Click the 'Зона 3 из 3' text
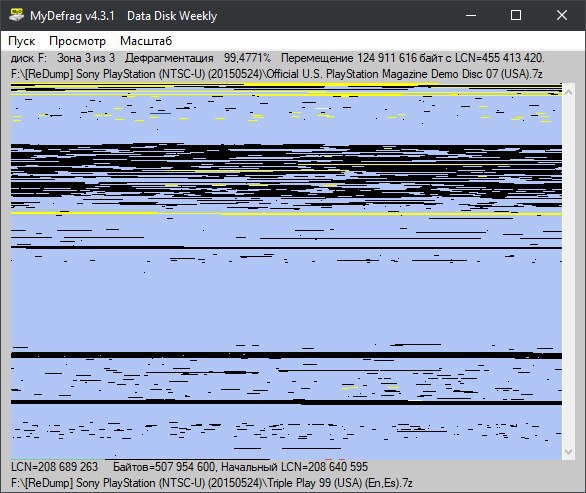The height and width of the screenshot is (493, 586). click(x=86, y=58)
